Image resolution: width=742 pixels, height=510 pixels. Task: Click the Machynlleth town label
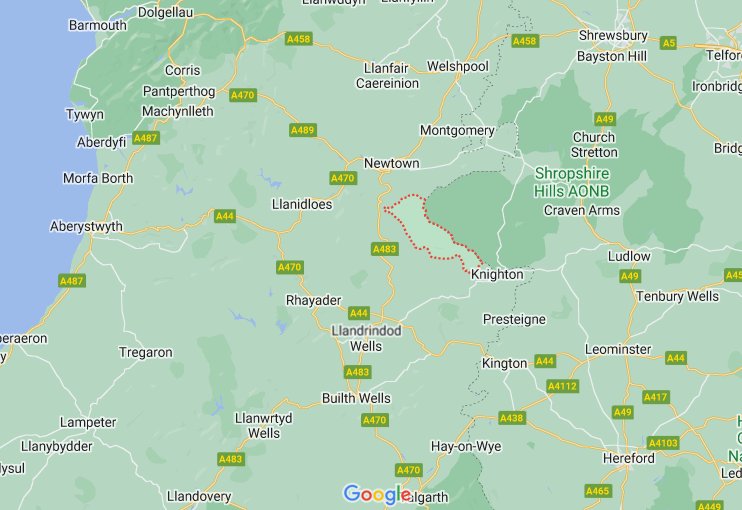[177, 111]
